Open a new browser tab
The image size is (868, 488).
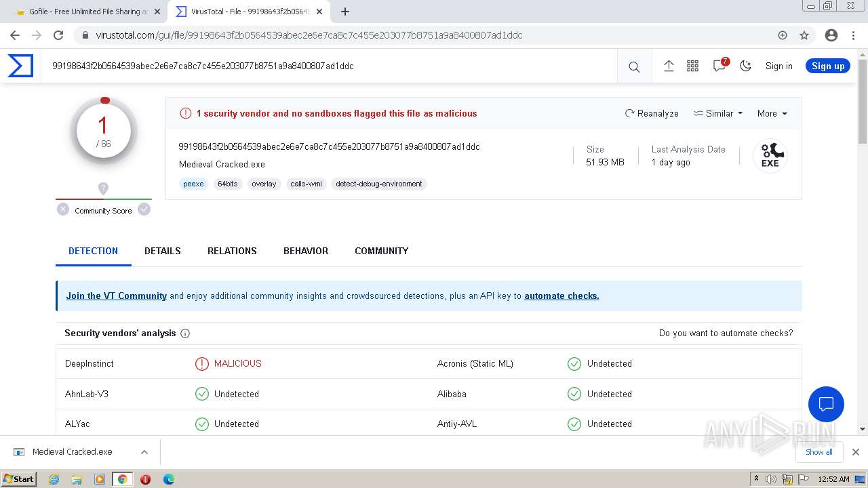click(x=345, y=12)
